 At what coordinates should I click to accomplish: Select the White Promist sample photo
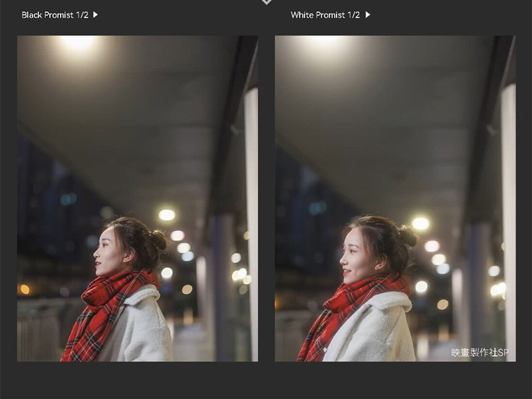395,198
